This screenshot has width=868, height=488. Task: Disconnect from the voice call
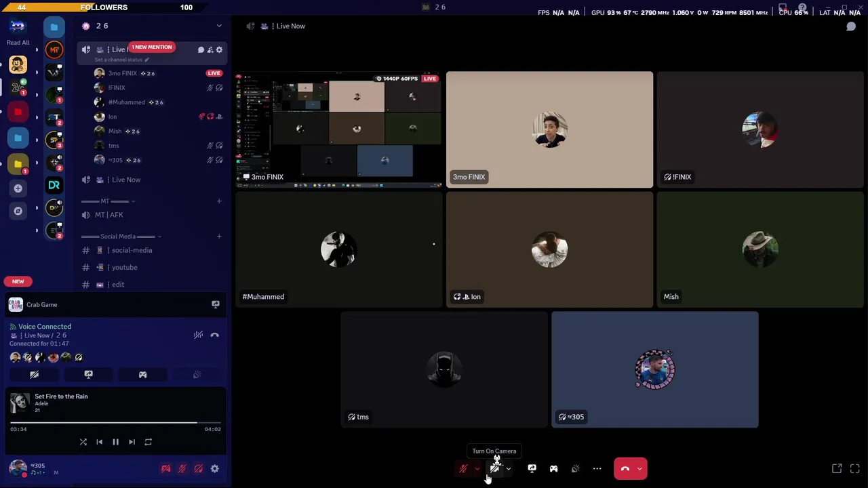click(625, 468)
